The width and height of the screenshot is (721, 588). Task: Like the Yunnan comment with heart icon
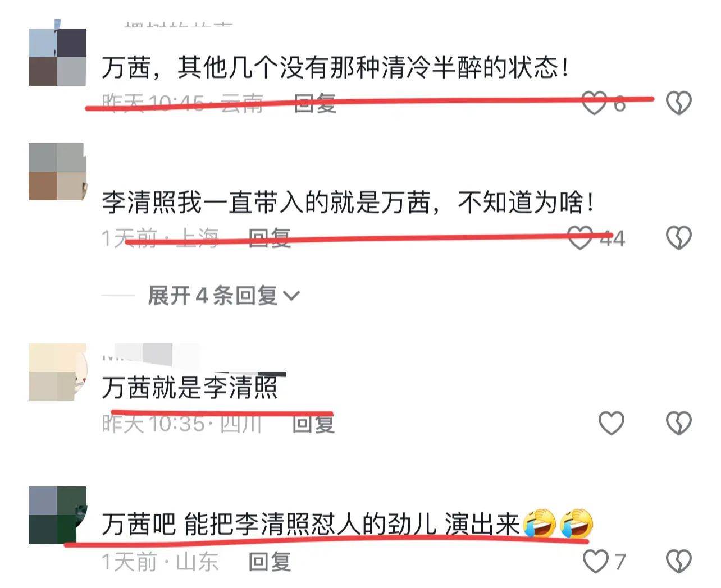(x=594, y=103)
